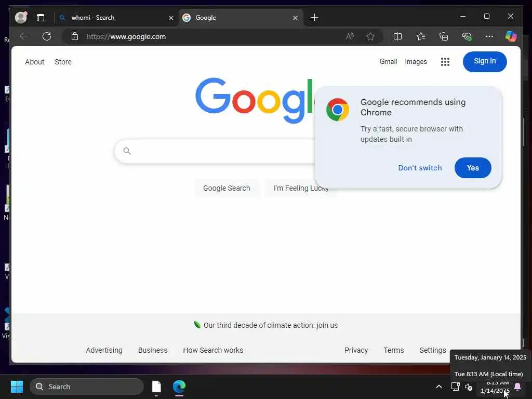Click the Edge taskbar icon
Viewport: 532px width, 399px height.
pyautogui.click(x=179, y=387)
